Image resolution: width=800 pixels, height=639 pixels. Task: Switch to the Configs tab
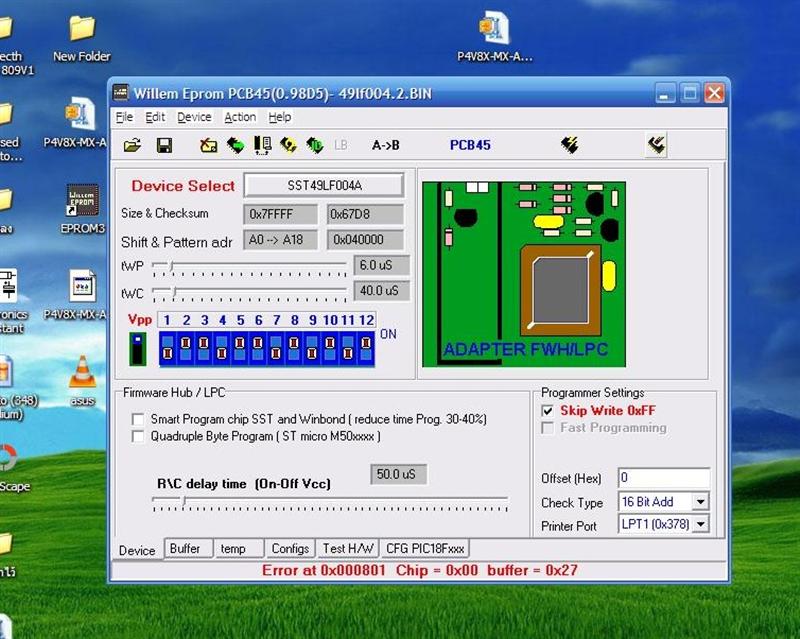tap(290, 549)
